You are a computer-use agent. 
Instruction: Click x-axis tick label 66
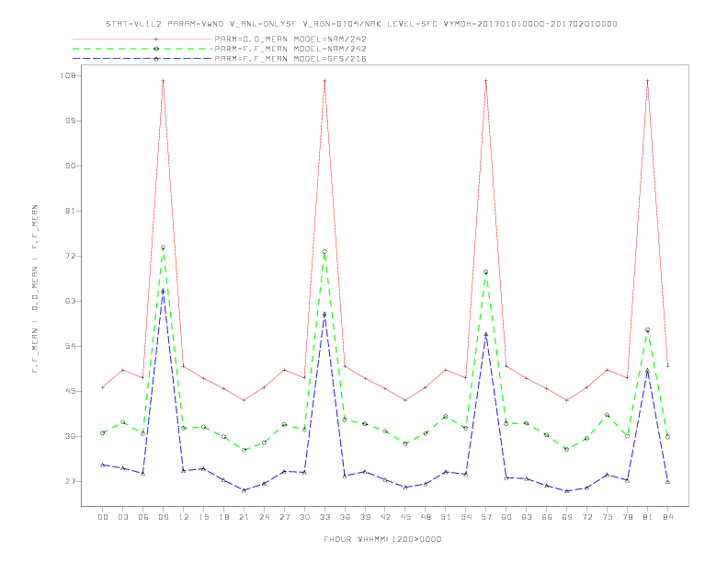[x=547, y=517]
